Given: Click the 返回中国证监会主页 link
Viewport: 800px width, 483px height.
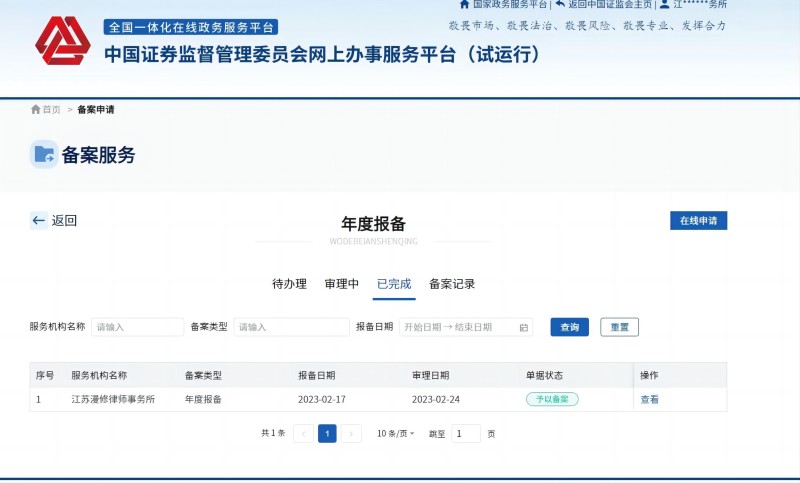Looking at the screenshot, I should pyautogui.click(x=610, y=5).
